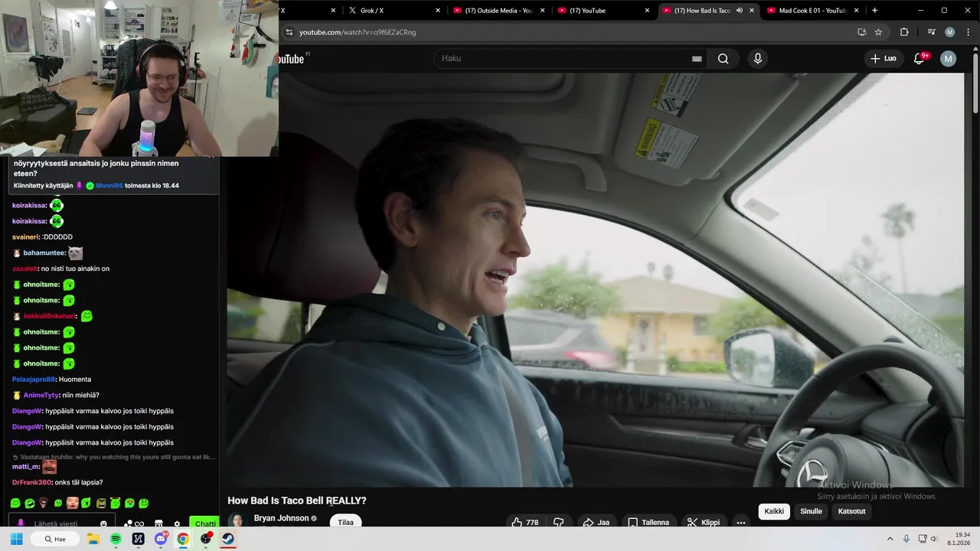Share the video using Jaa button

coord(596,522)
